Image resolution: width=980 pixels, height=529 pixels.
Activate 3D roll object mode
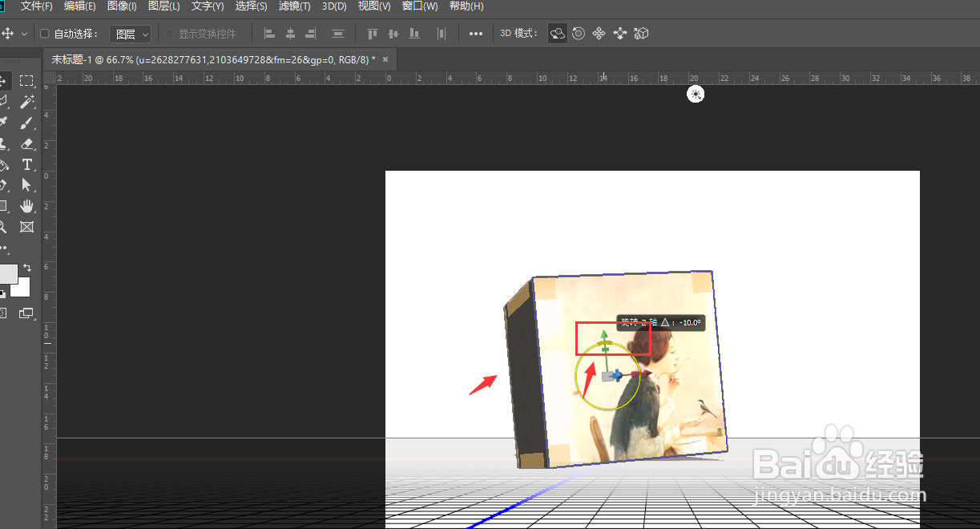tap(578, 34)
